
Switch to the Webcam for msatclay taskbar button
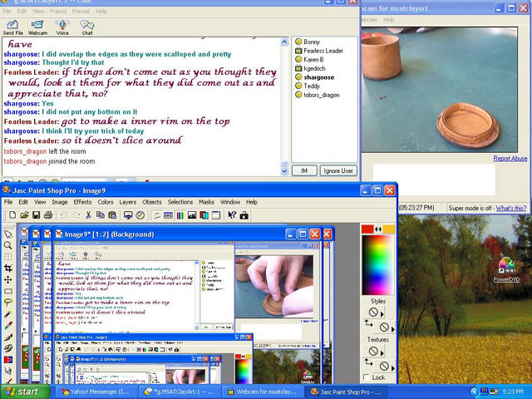tap(263, 392)
